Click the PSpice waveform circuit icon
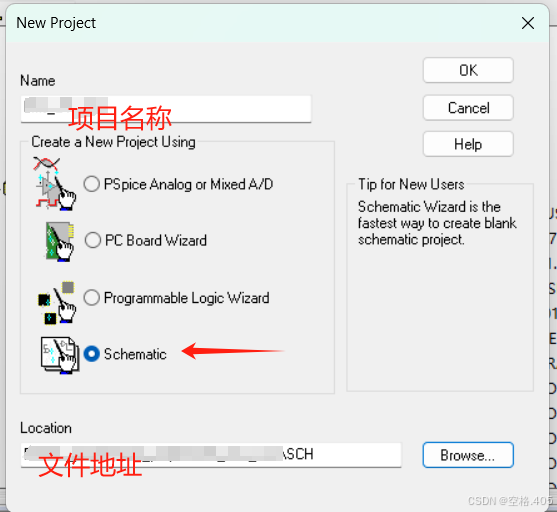The image size is (557, 512). pos(55,183)
